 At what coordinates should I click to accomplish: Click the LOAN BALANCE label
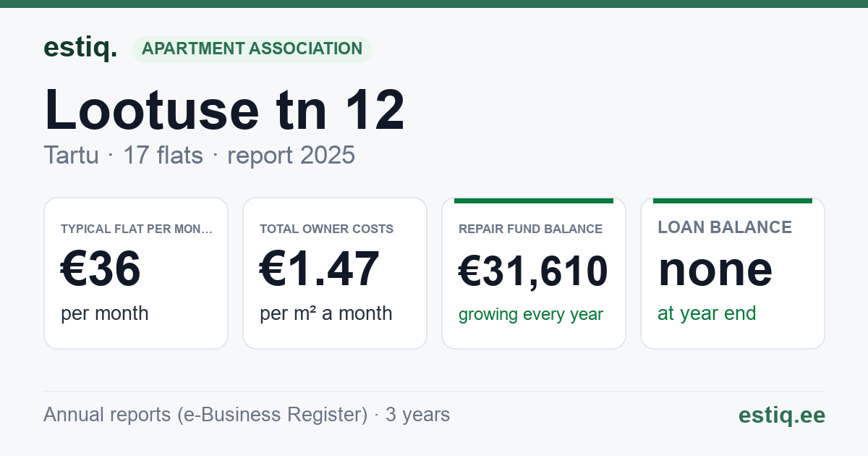coord(725,227)
